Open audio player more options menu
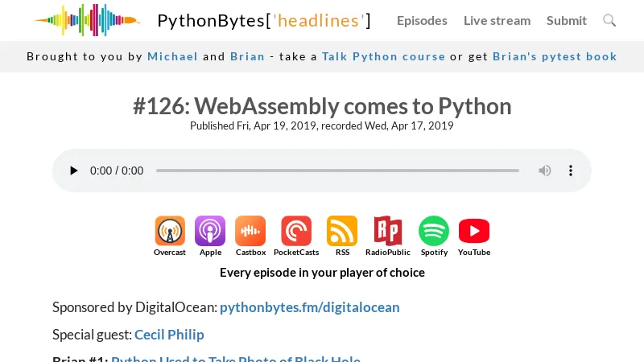Viewport: 644px width, 362px height. click(x=571, y=171)
